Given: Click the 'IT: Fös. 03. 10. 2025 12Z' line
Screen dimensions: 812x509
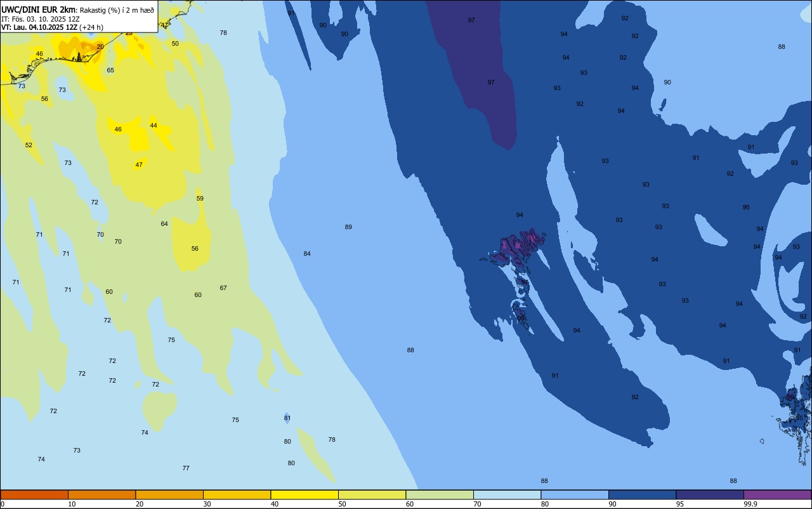Looking at the screenshot, I should click(41, 19).
